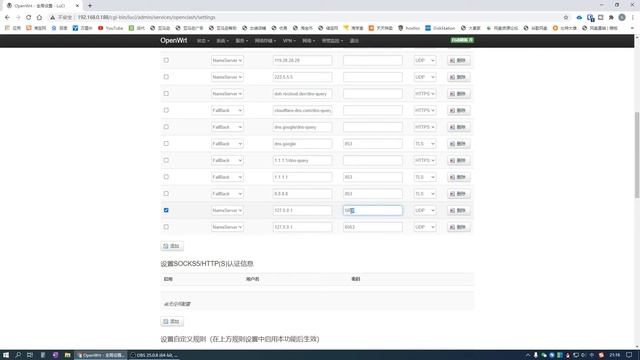Toggle the green auto-refresh badge

[462, 40]
